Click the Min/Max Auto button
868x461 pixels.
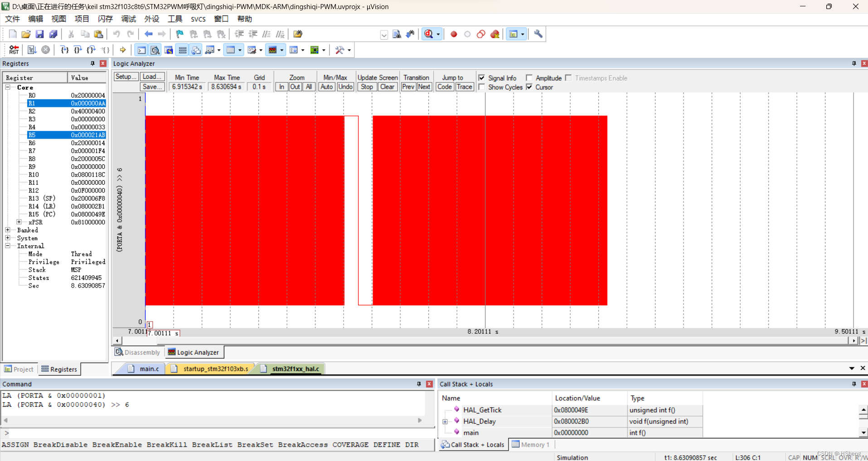click(327, 86)
